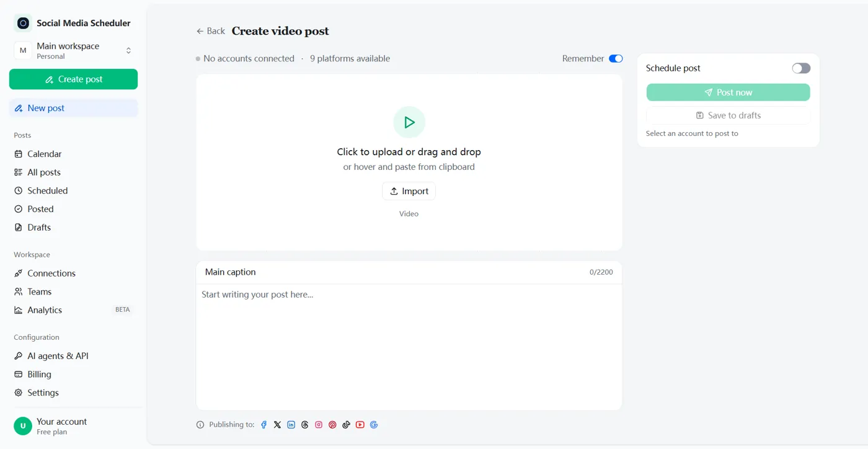Click the info icon beside Publishing to
Screen dimensions: 868x449
(200, 425)
